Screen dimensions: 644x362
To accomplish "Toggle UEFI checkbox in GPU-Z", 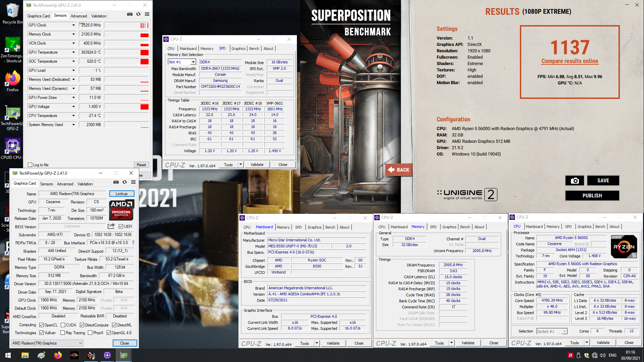I will pos(121,227).
